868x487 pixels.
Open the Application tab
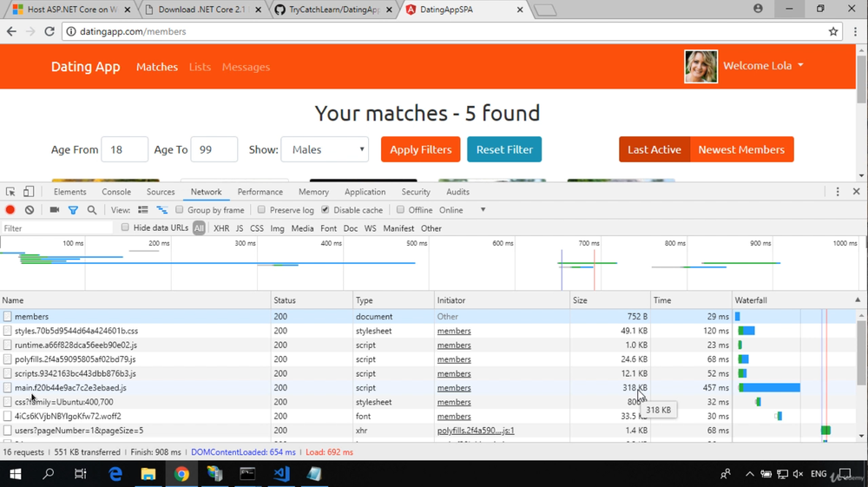click(365, 192)
